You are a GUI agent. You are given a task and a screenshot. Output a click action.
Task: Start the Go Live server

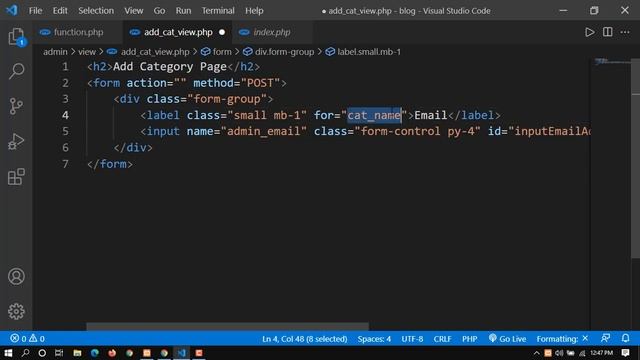point(507,339)
